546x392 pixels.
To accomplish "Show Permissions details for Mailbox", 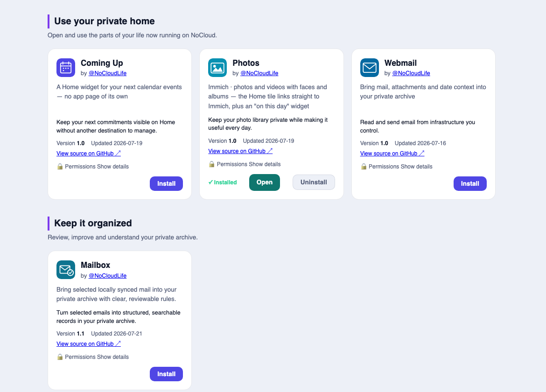I will click(113, 357).
